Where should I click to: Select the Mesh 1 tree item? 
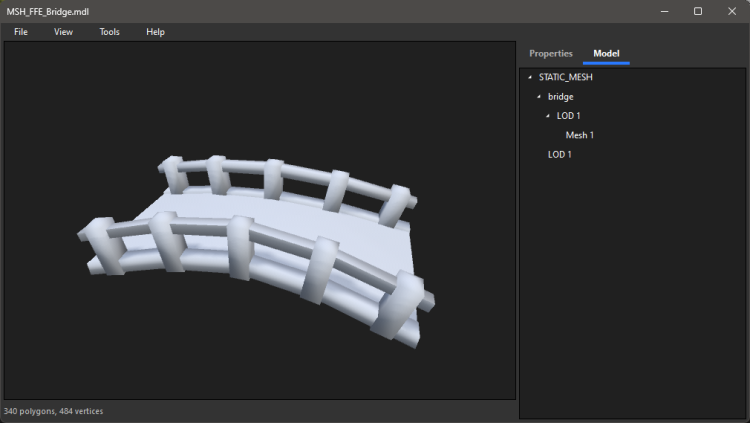tap(580, 135)
